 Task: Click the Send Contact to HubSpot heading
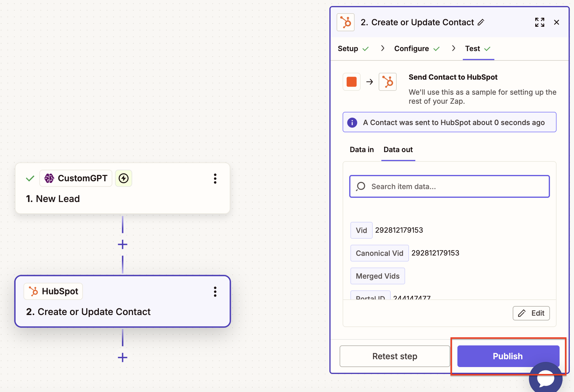coord(453,77)
